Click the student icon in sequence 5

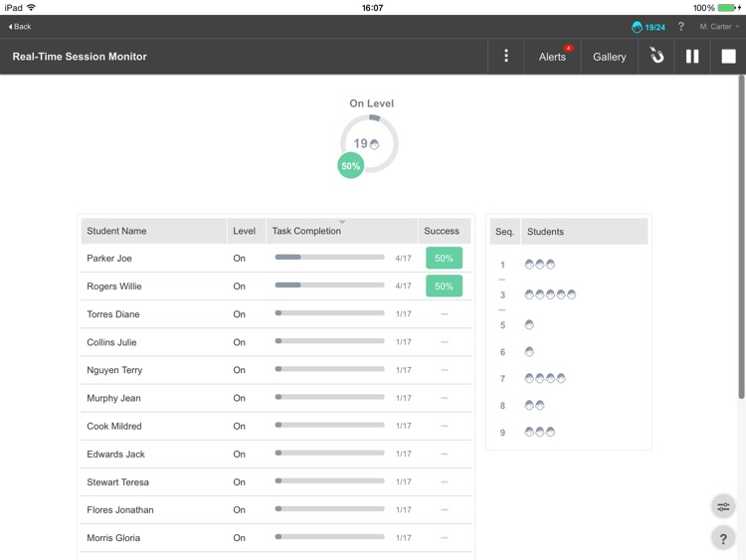pos(529,325)
